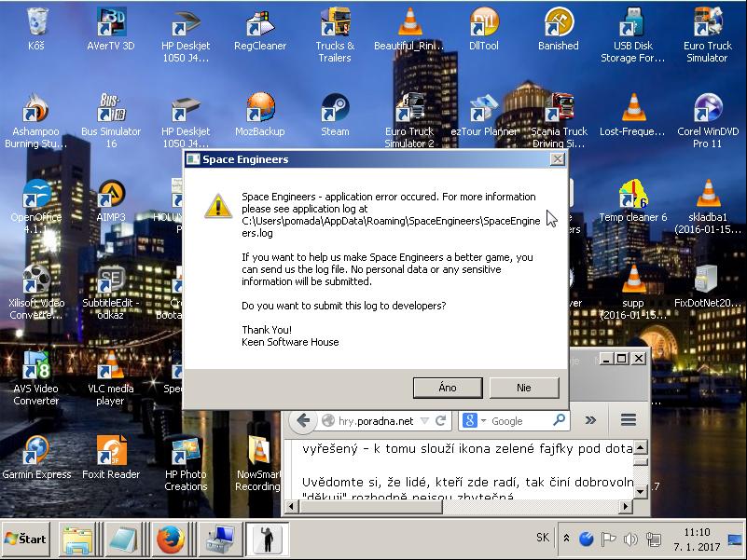Click the volume speaker icon in tray
The image size is (747, 560).
coord(630,539)
